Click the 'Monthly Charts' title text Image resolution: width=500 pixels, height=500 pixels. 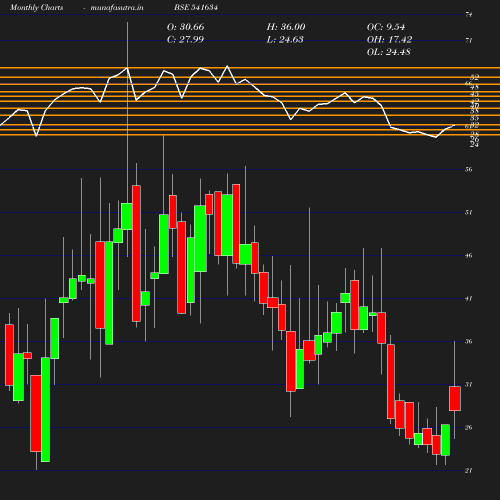[36, 7]
